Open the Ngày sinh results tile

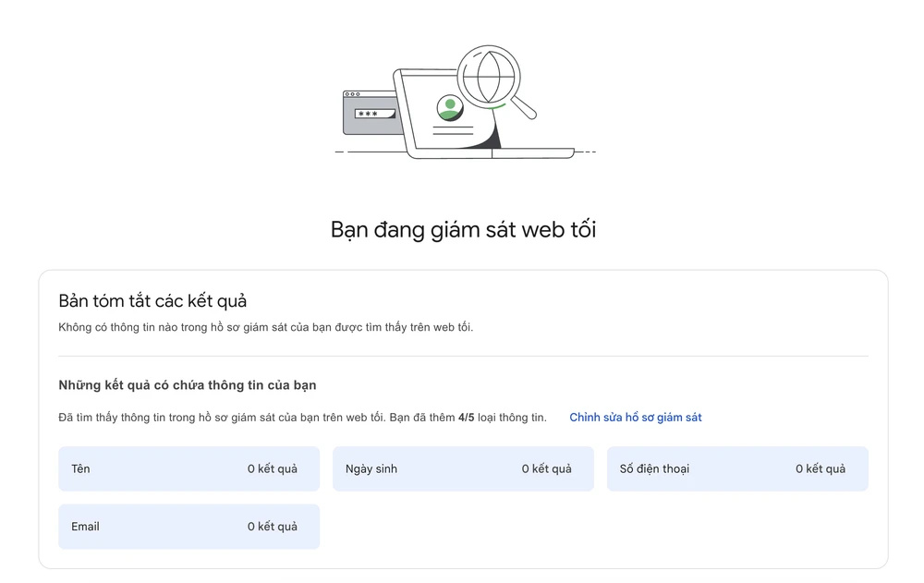463,468
